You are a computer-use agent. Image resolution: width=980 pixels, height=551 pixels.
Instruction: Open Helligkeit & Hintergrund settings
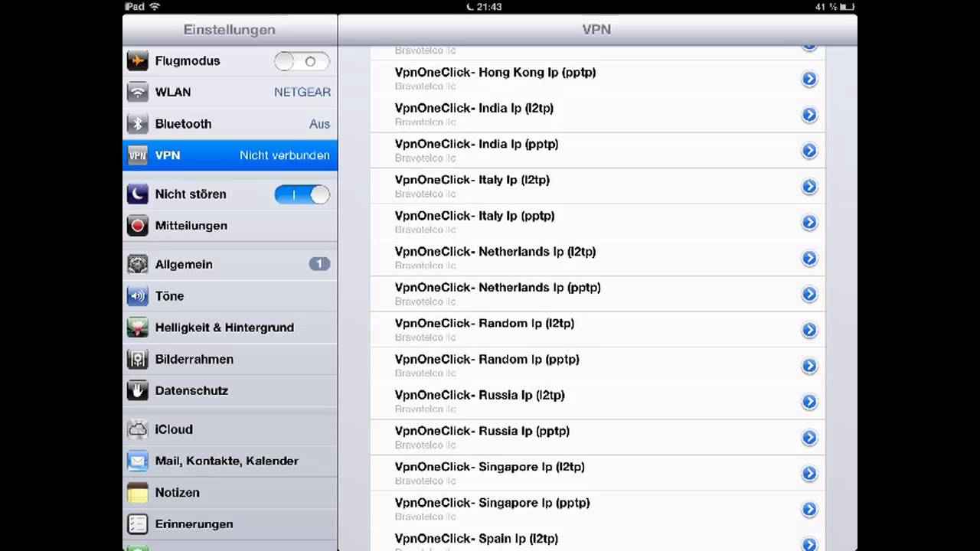[230, 328]
